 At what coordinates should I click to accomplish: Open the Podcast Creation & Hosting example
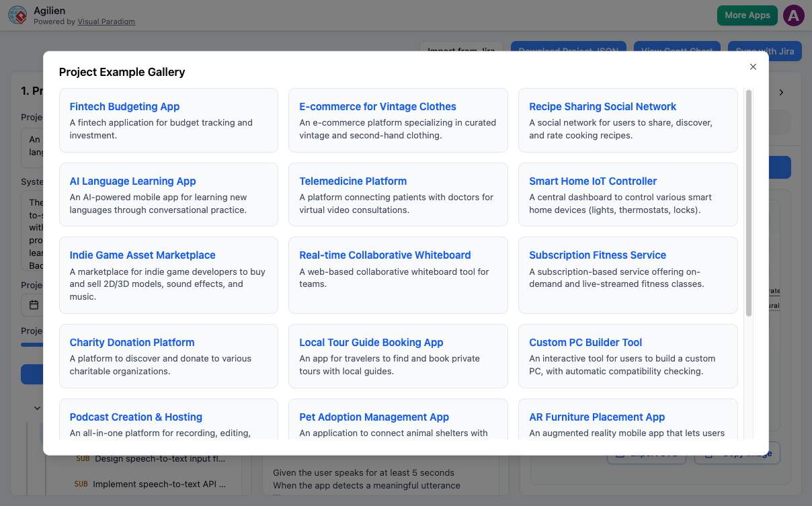point(135,417)
